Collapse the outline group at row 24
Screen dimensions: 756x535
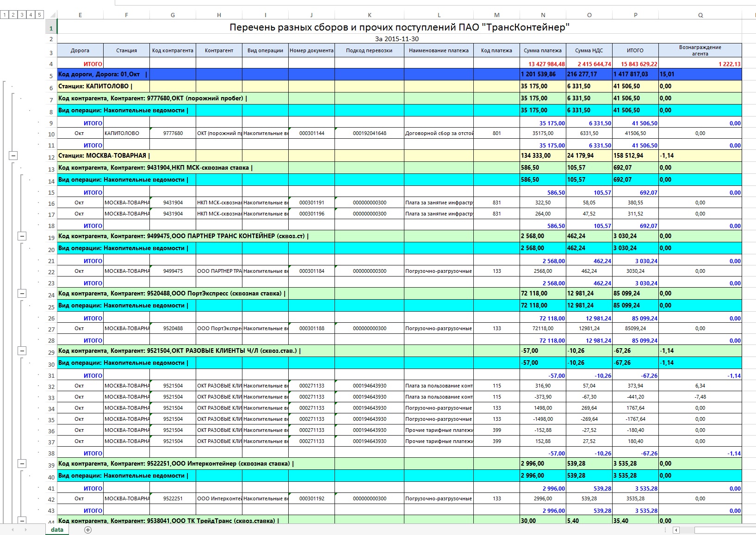click(22, 294)
